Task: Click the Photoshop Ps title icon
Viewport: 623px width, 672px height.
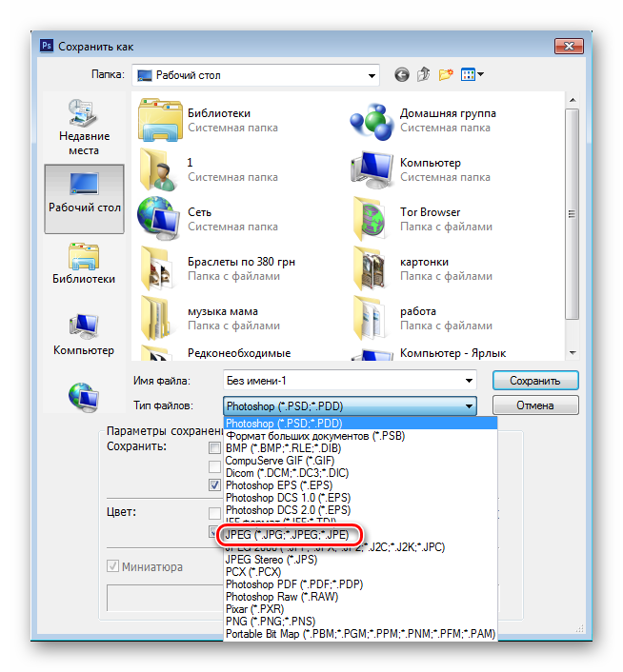Action: tap(47, 46)
